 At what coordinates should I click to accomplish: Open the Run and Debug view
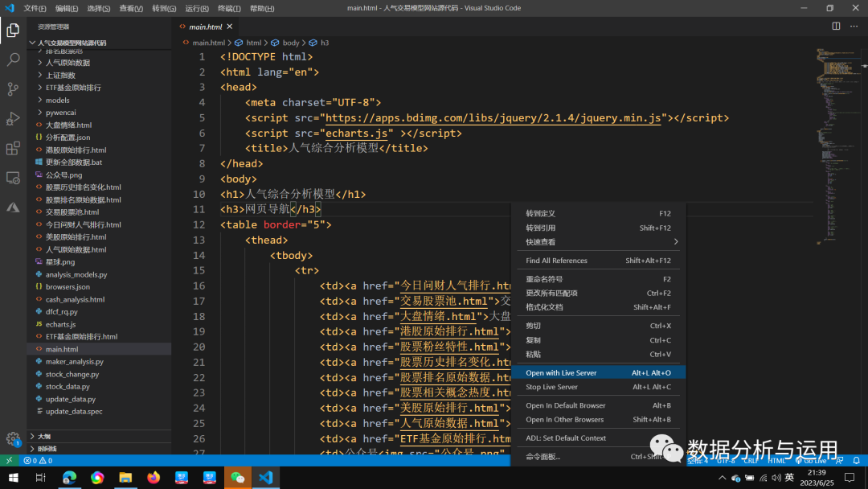tap(13, 118)
